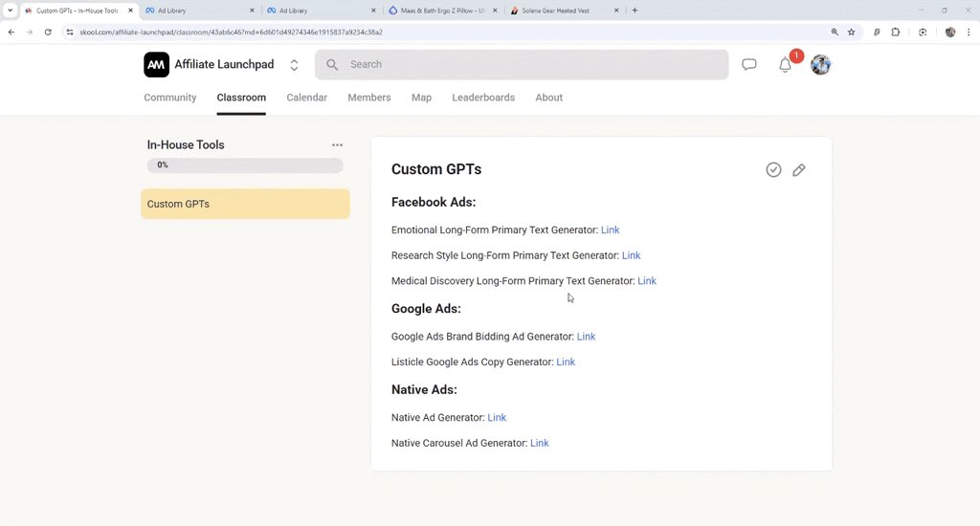
Task: Open the browser extensions puzzle icon
Action: (896, 32)
